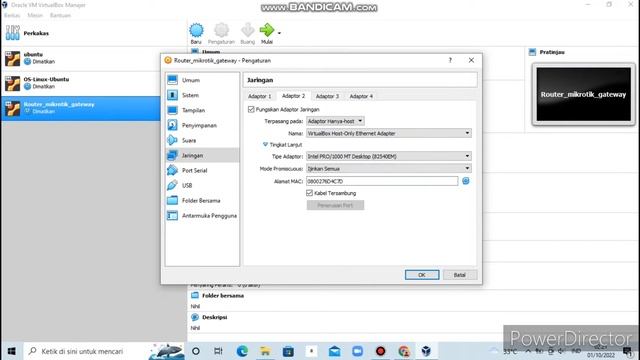The image size is (640, 360).
Task: Click the Router_mikrotik_gateway preview thumbnail
Action: (583, 94)
